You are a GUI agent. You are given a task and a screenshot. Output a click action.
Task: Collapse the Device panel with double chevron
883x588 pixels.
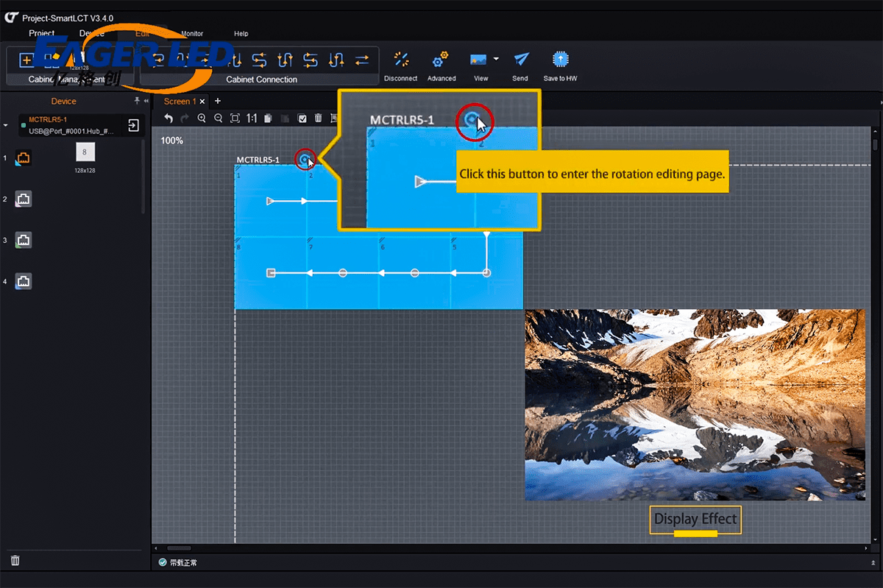[x=146, y=101]
